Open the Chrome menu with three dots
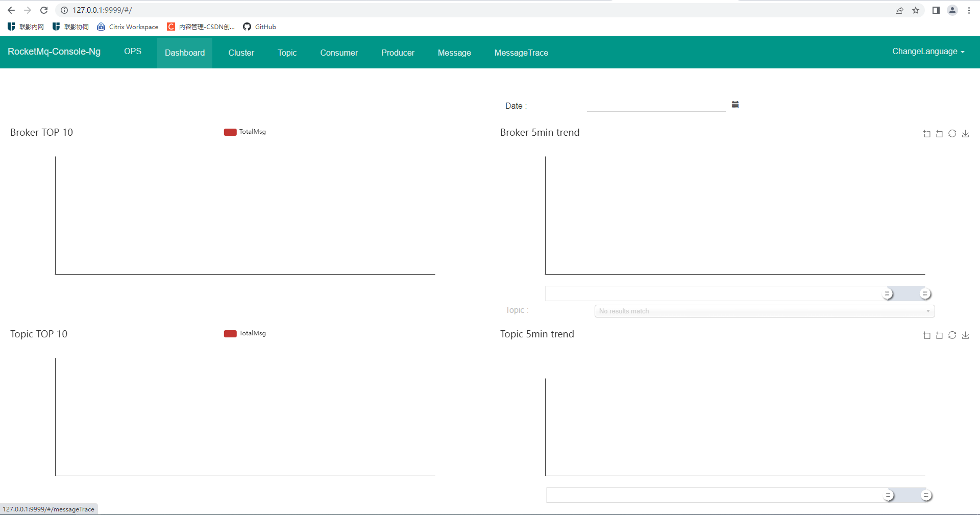The width and height of the screenshot is (980, 515). (969, 10)
